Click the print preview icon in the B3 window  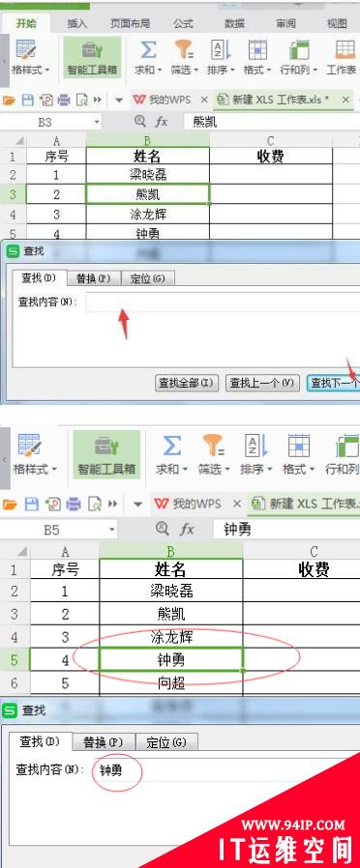pos(81,101)
